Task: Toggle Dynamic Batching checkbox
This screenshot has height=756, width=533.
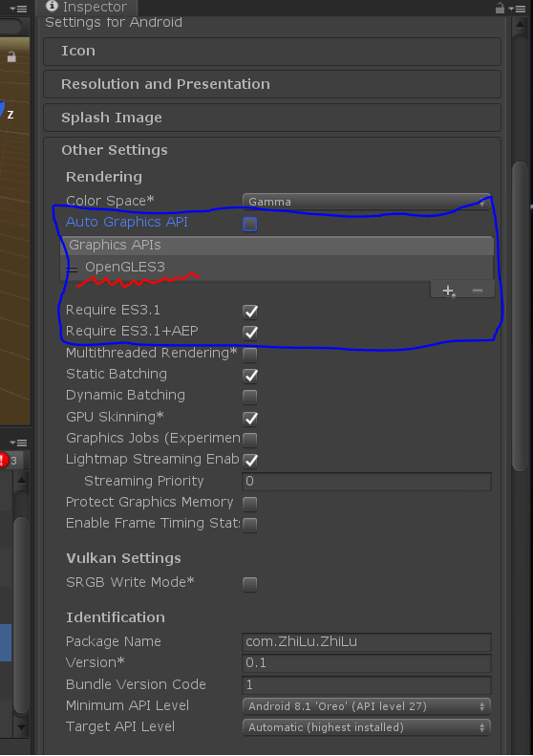Action: pyautogui.click(x=250, y=397)
